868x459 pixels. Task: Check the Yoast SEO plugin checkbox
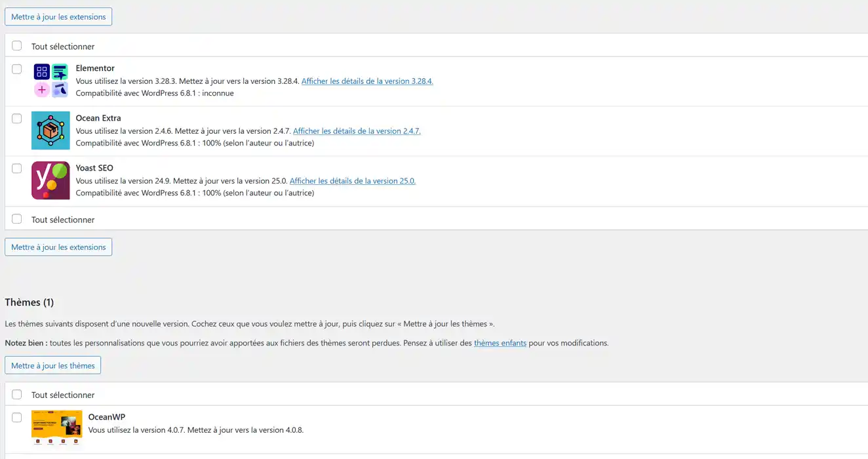(17, 169)
